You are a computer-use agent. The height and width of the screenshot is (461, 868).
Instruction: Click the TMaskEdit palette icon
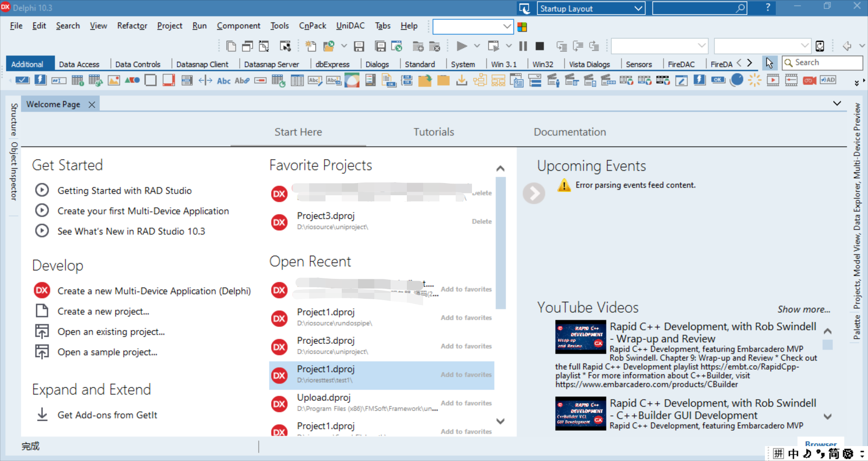coord(59,80)
